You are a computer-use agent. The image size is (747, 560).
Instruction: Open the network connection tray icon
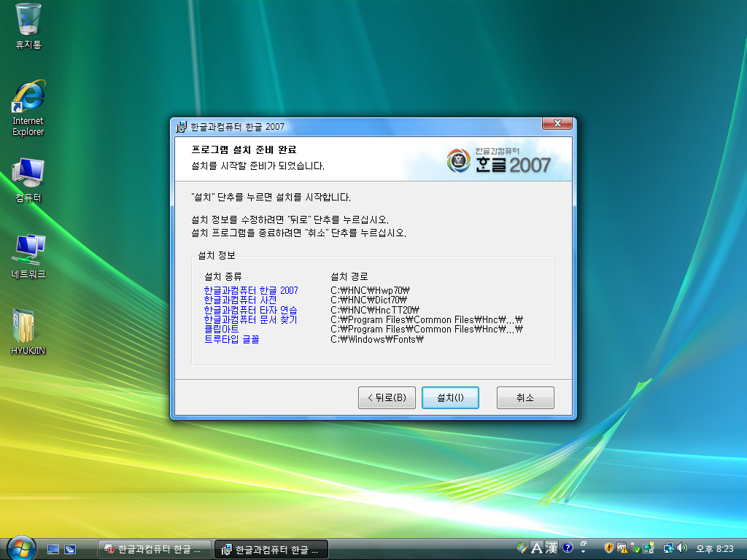(669, 548)
